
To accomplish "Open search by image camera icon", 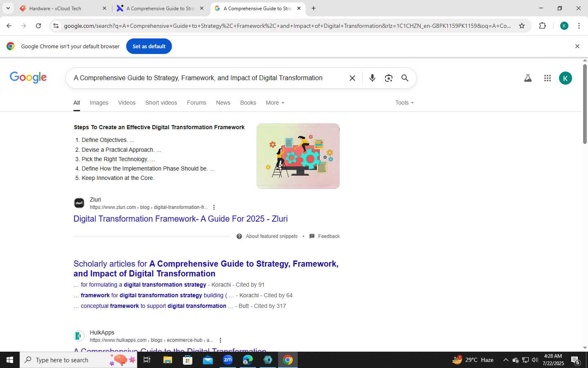I will 388,78.
